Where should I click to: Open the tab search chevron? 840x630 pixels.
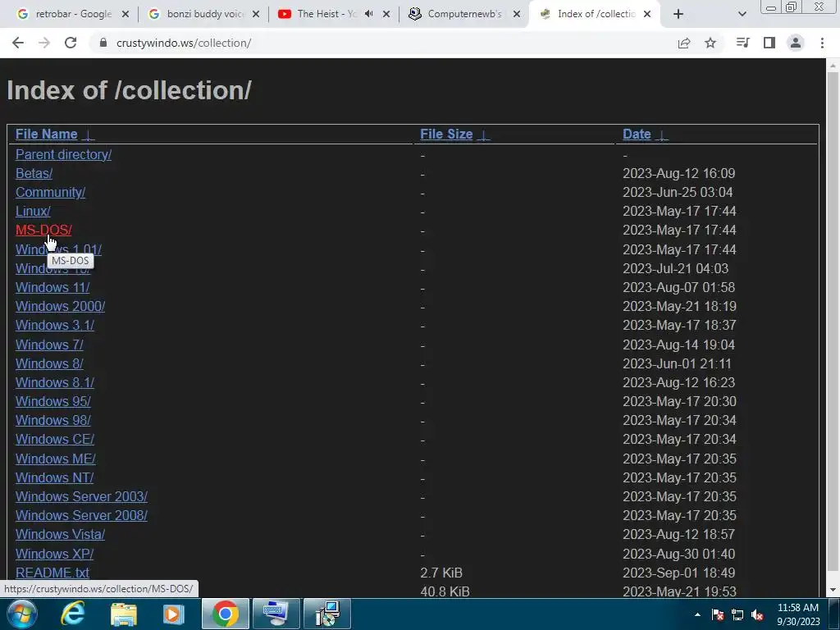point(742,15)
